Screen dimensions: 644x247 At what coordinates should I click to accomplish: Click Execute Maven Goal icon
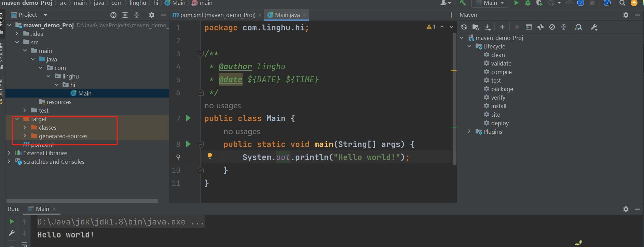[x=529, y=27]
